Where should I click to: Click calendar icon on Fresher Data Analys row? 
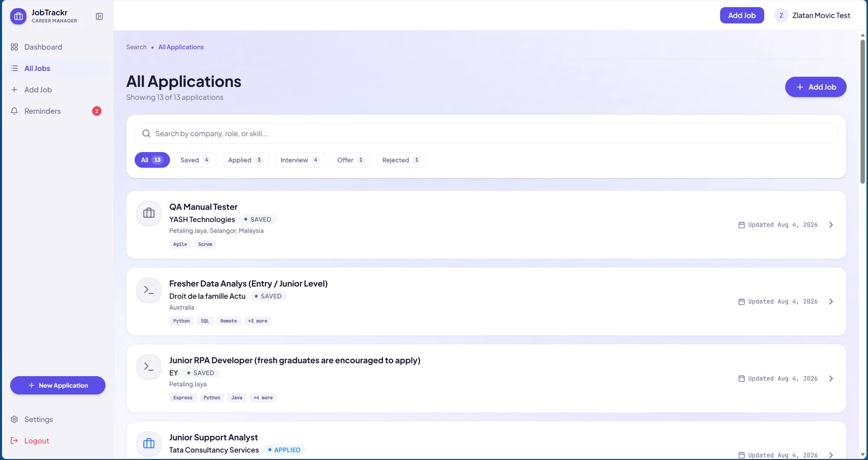742,301
